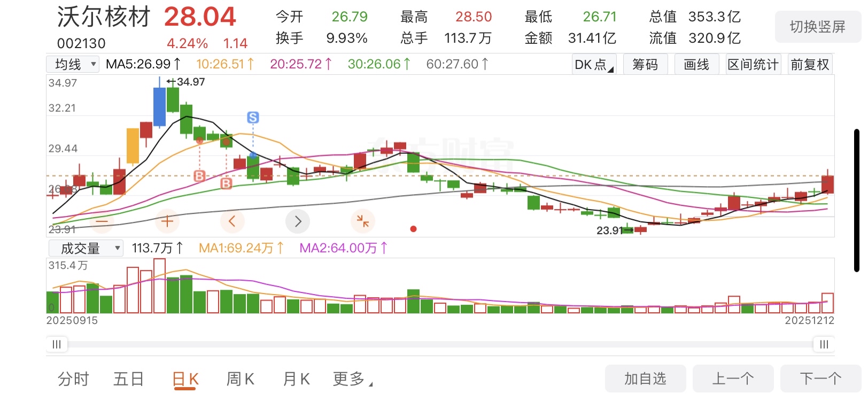Click the 画线 drawing button

(696, 64)
